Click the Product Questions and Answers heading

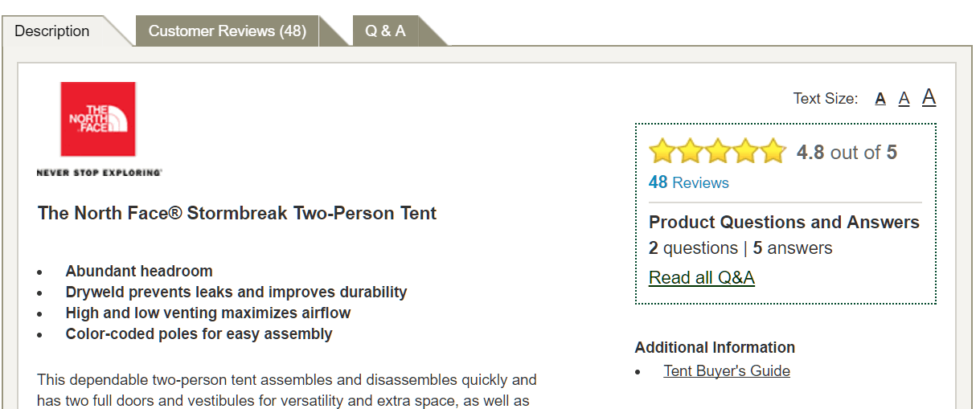[784, 223]
